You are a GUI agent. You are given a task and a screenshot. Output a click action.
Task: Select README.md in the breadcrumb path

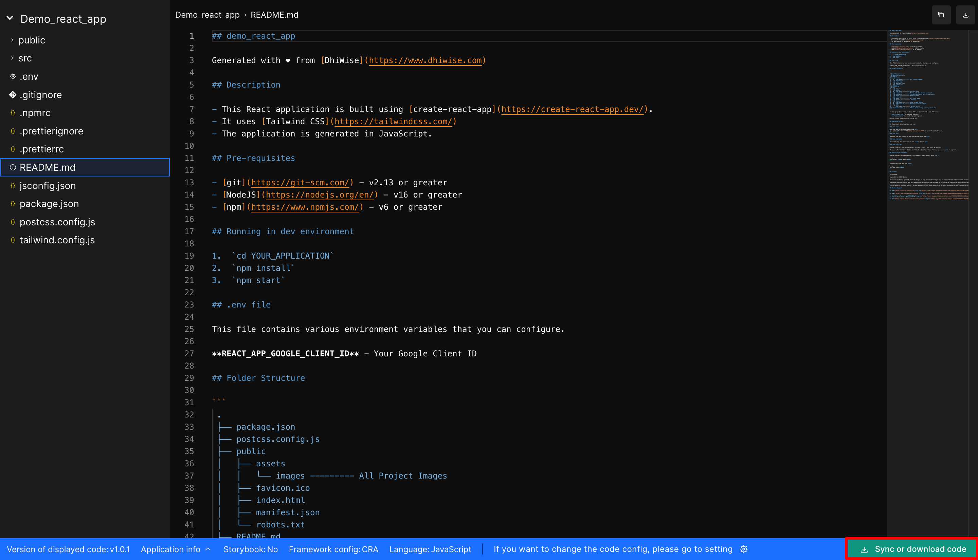pos(274,15)
